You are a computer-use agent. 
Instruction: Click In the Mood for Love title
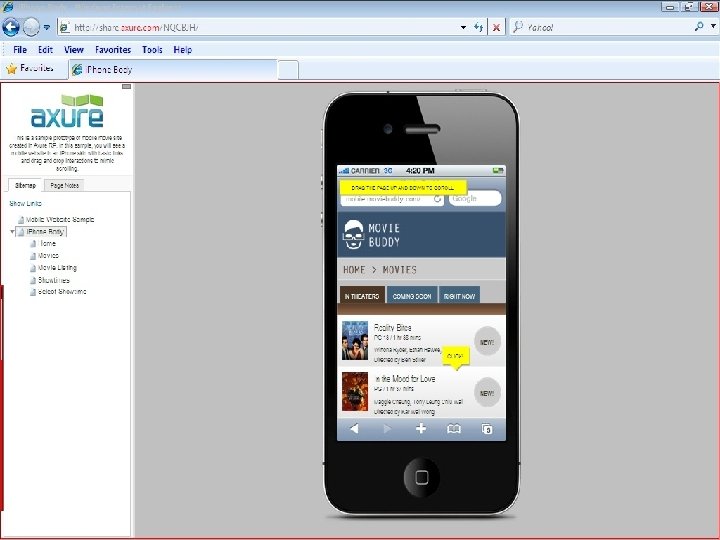405,378
